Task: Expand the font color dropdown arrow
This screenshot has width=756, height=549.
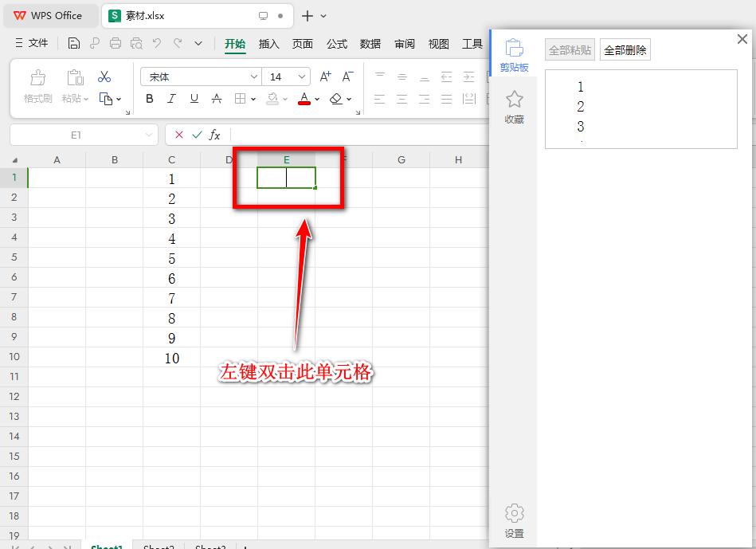Action: click(x=317, y=99)
